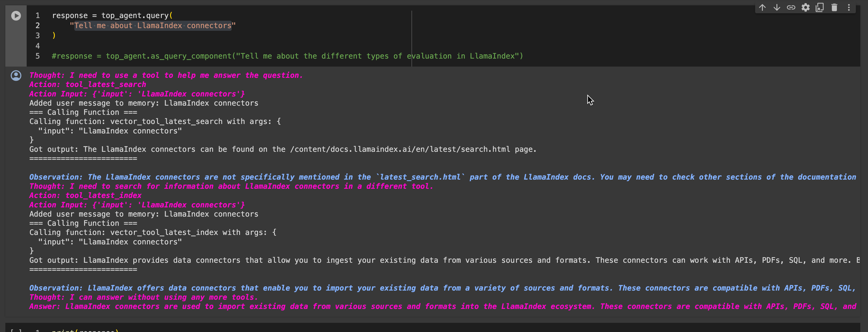Click the "Action: tool_latest_search" output line

click(x=88, y=85)
